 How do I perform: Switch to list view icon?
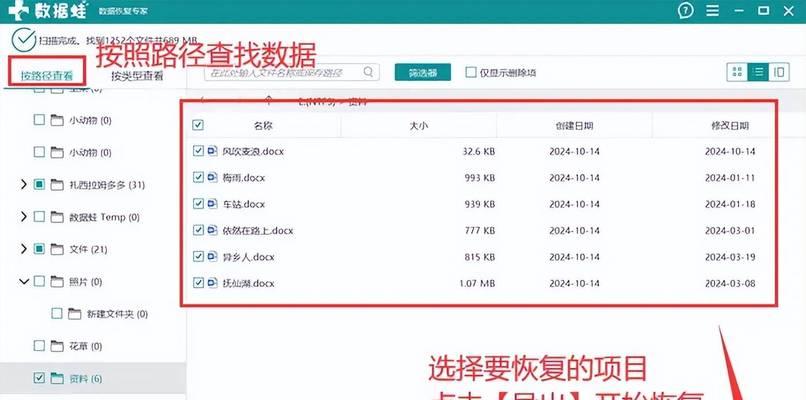(758, 72)
